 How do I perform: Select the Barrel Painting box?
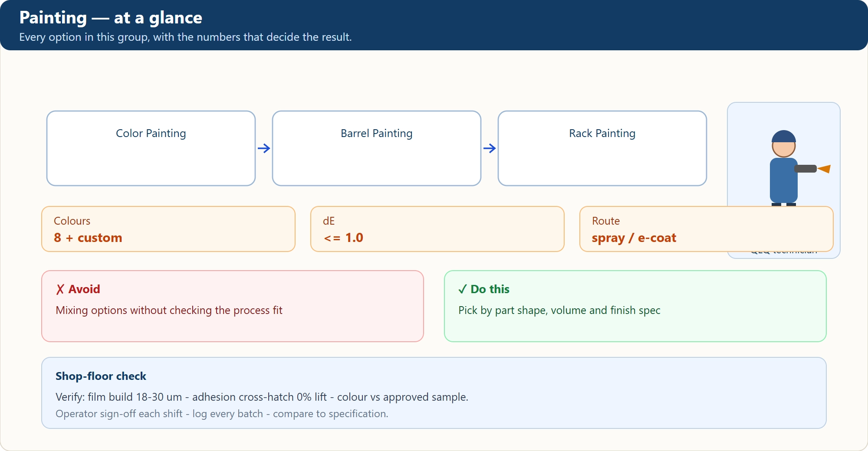pyautogui.click(x=377, y=148)
